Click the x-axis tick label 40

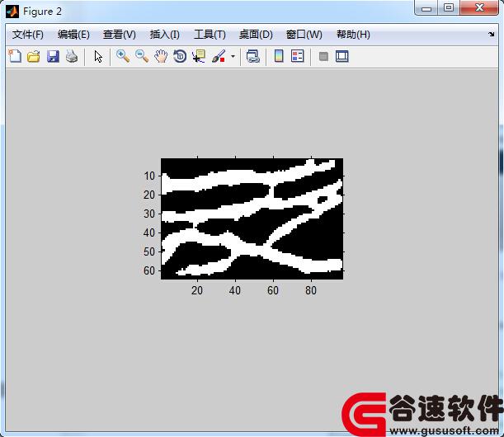[x=235, y=290]
